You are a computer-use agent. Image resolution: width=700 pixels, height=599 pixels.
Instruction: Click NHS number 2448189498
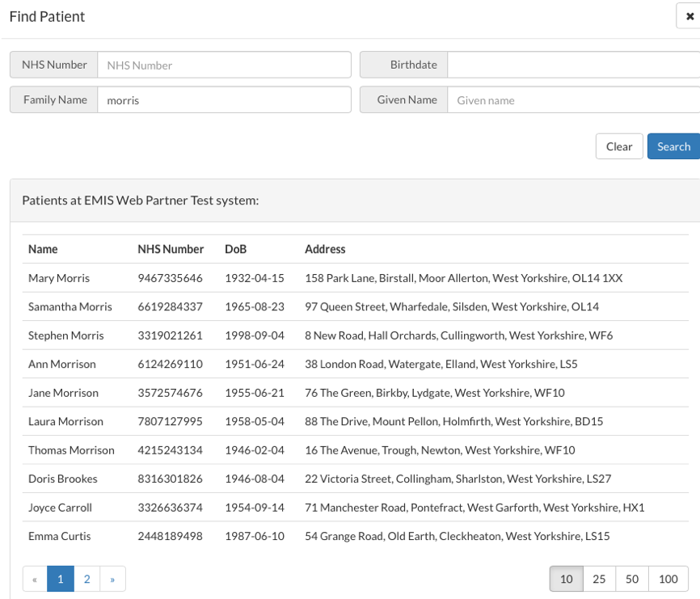pyautogui.click(x=170, y=536)
